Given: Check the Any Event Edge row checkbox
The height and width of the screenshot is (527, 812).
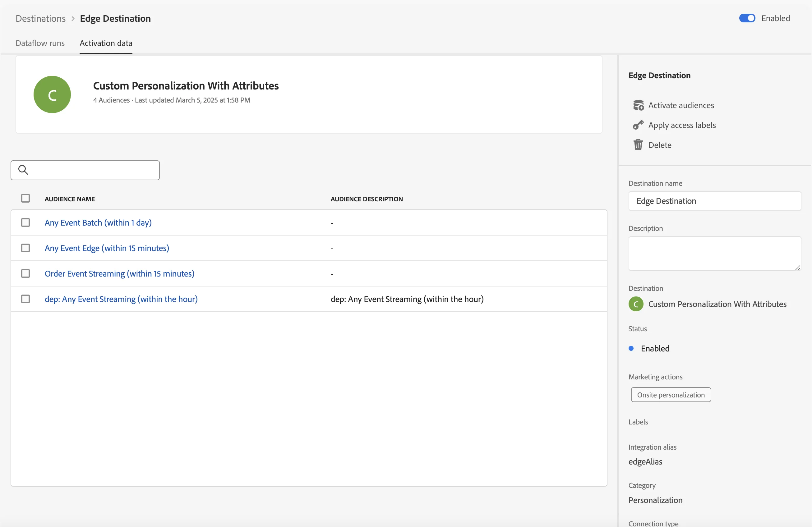Looking at the screenshot, I should [25, 248].
